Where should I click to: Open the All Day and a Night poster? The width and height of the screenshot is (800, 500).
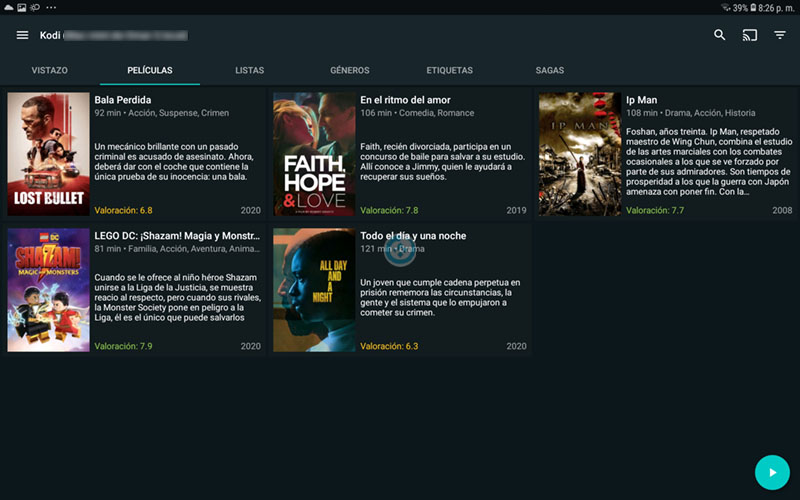click(314, 289)
